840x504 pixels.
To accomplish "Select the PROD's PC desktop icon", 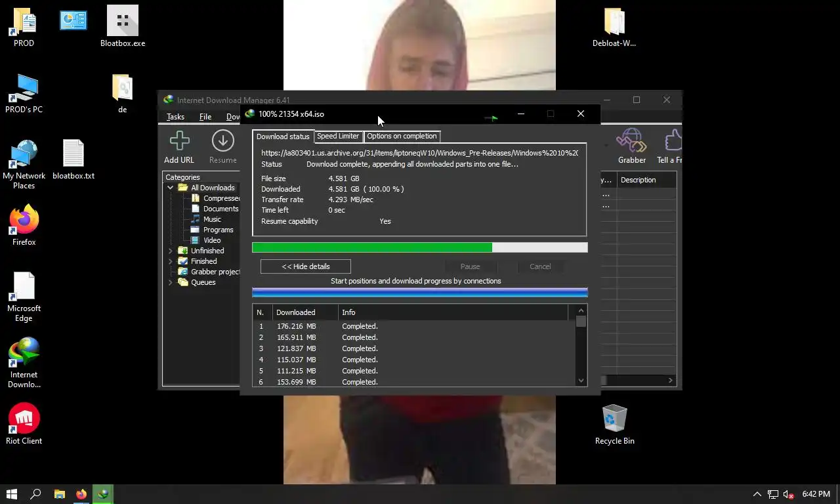I will (24, 93).
